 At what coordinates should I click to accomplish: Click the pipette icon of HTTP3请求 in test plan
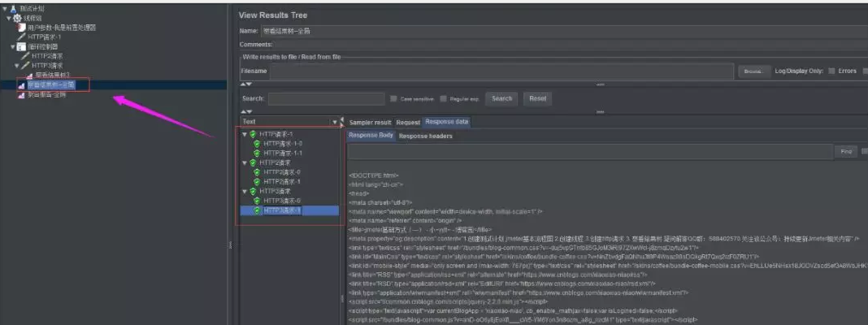[x=25, y=65]
